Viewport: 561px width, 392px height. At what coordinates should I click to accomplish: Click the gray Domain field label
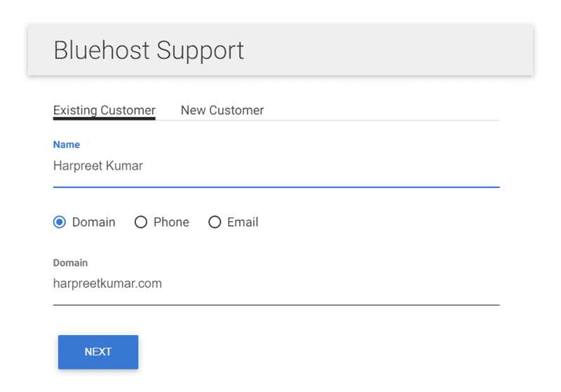click(x=71, y=263)
